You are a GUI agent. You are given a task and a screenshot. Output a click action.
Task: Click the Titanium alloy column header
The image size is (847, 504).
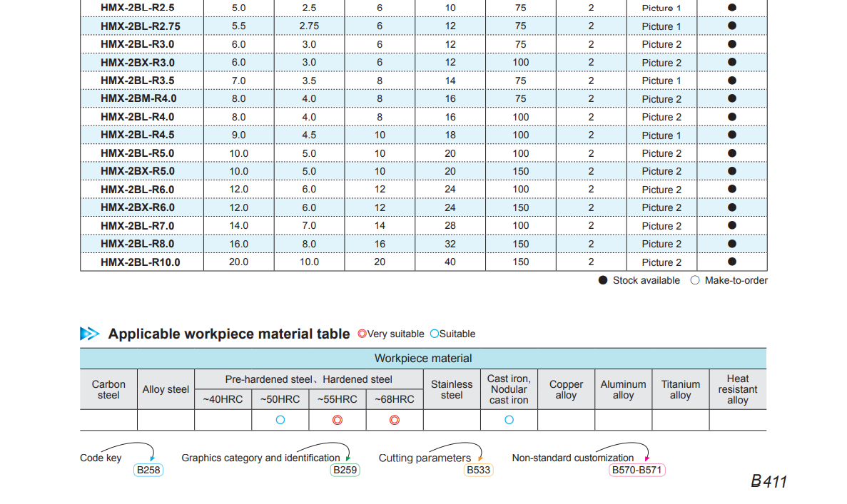(x=680, y=389)
